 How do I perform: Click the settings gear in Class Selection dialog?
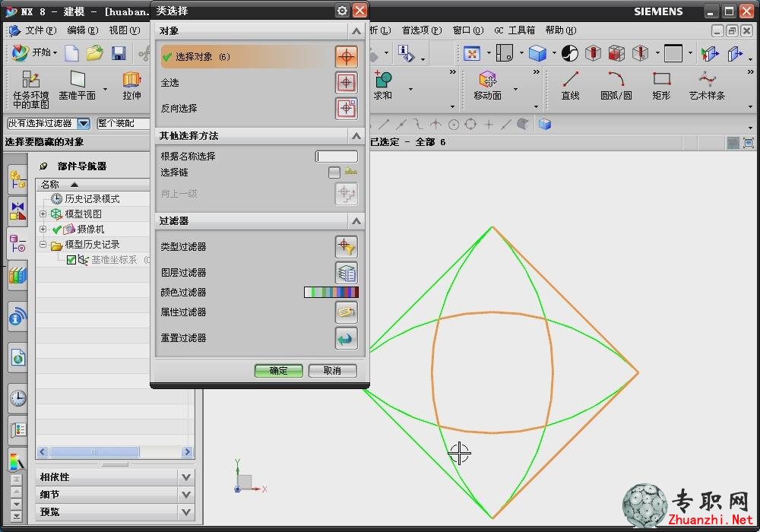tap(342, 10)
